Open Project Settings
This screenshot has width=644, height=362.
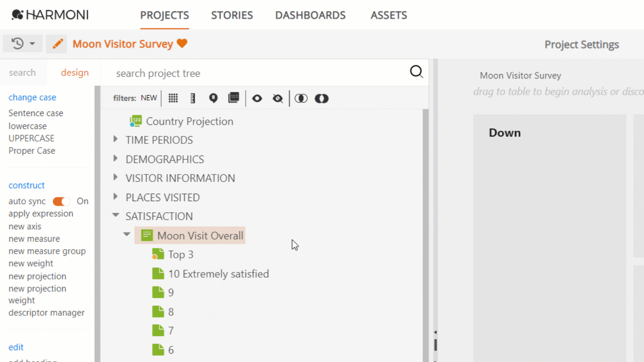pos(582,44)
